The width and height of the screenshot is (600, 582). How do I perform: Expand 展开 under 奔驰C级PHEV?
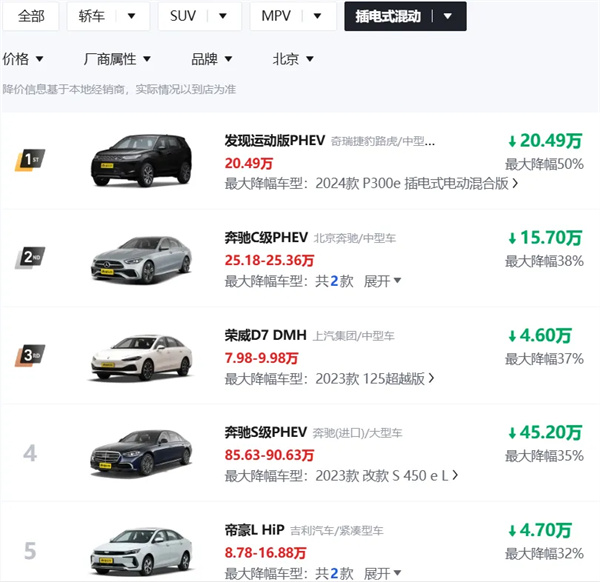click(382, 281)
